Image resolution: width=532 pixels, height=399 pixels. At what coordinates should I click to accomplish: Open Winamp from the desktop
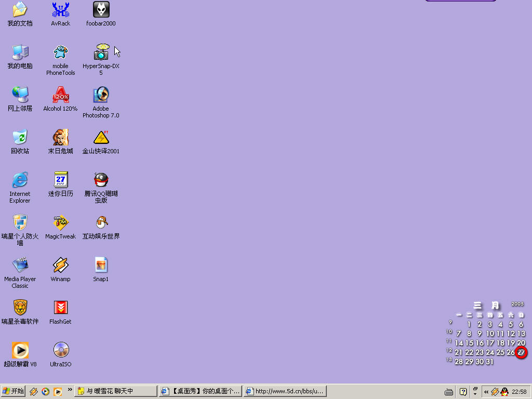coord(60,265)
